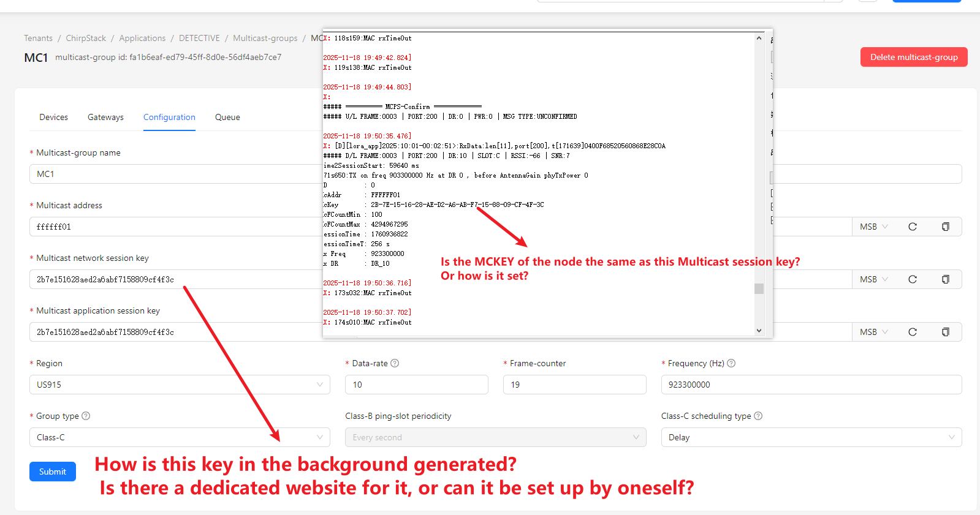The image size is (980, 515).
Task: Open the Class-C scheduling type Delay dropdown
Action: [x=811, y=437]
